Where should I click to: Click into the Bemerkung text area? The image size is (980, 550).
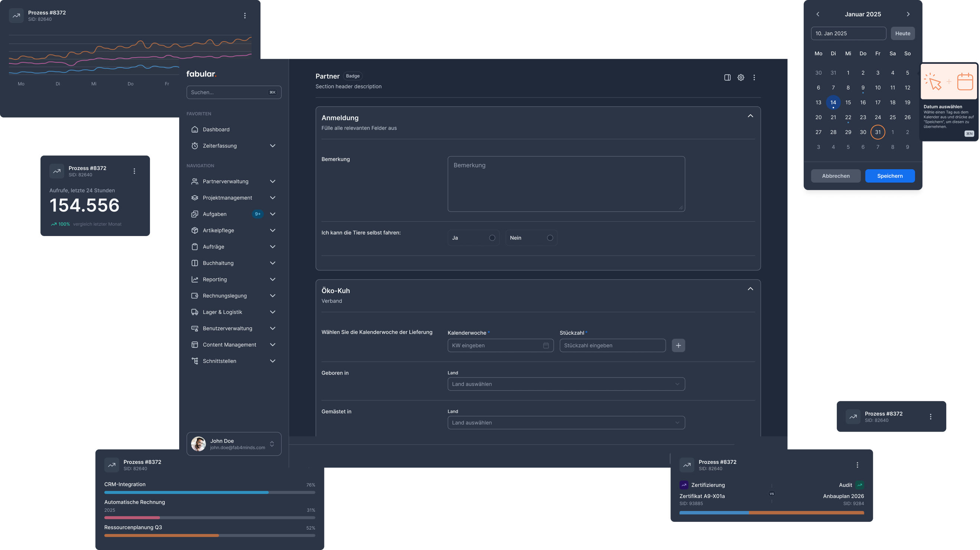coord(566,184)
